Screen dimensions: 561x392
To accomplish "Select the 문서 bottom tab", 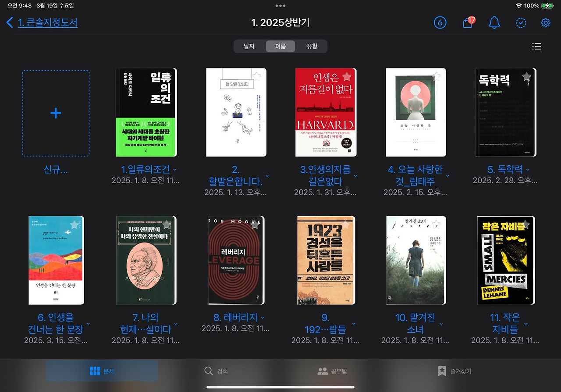I will [x=102, y=371].
